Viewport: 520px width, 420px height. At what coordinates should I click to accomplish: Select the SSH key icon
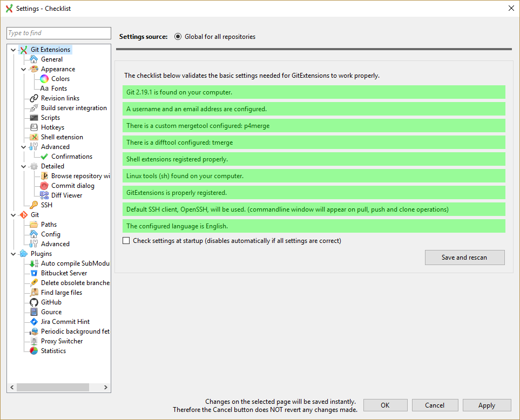pyautogui.click(x=35, y=205)
